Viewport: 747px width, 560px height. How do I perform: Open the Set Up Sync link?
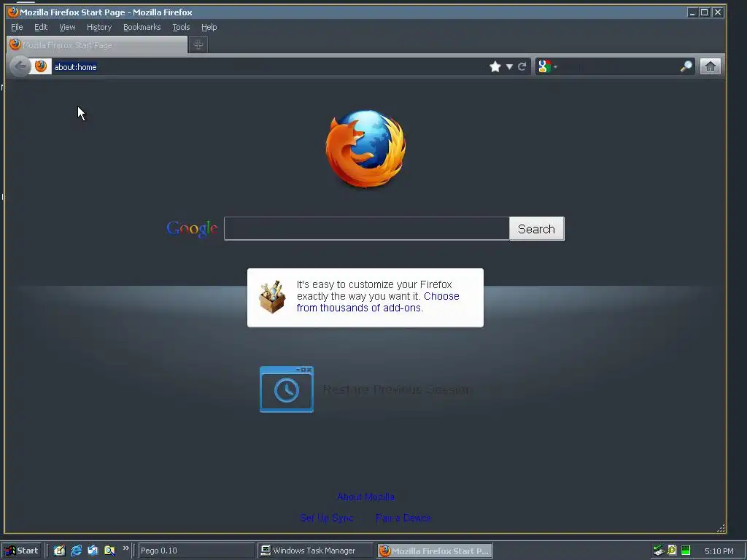326,518
